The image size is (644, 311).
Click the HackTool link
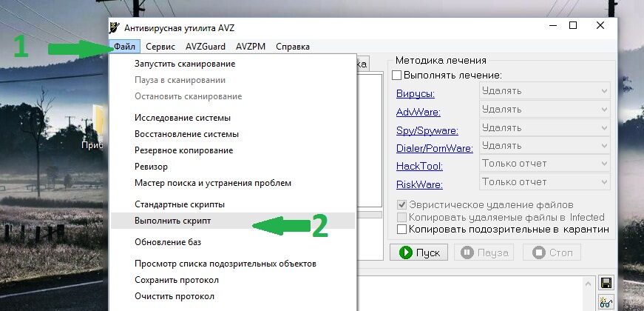coord(419,166)
